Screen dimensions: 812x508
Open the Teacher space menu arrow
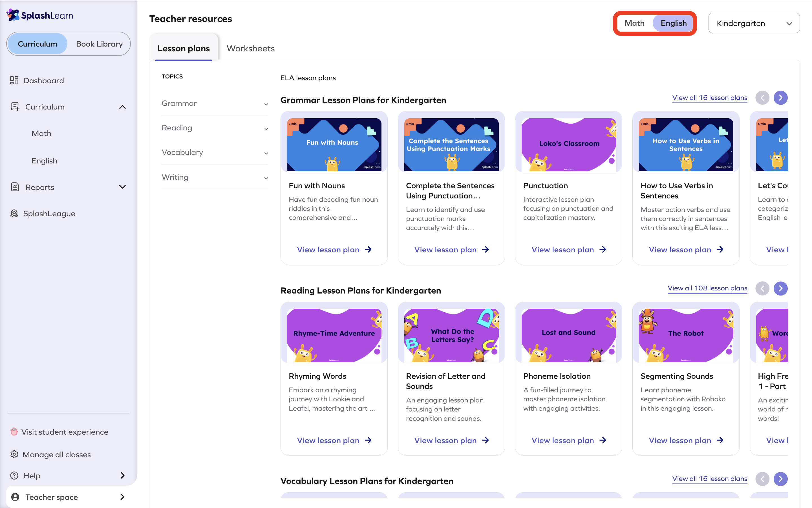[x=122, y=497]
